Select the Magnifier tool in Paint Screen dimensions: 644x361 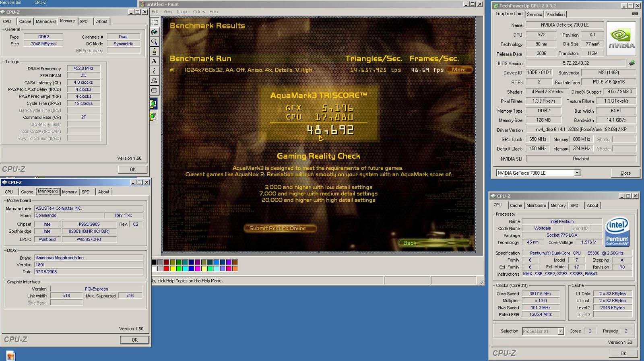click(155, 41)
